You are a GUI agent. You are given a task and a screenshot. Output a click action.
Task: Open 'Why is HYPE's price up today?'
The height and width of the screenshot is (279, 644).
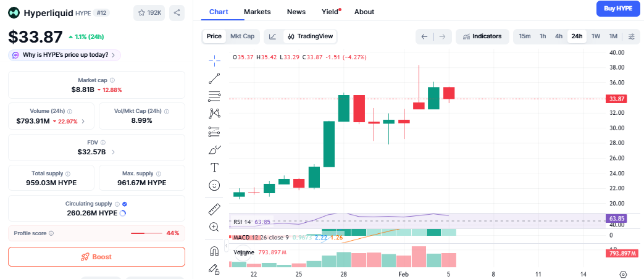pyautogui.click(x=64, y=55)
